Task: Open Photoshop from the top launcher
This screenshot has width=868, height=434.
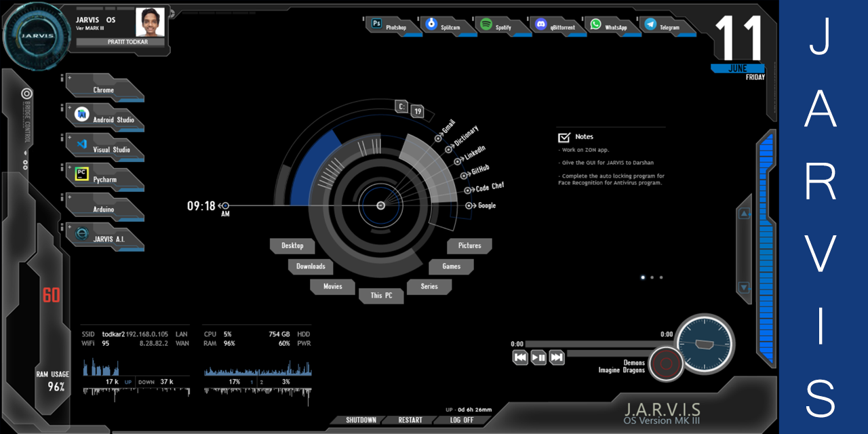Action: [x=377, y=24]
